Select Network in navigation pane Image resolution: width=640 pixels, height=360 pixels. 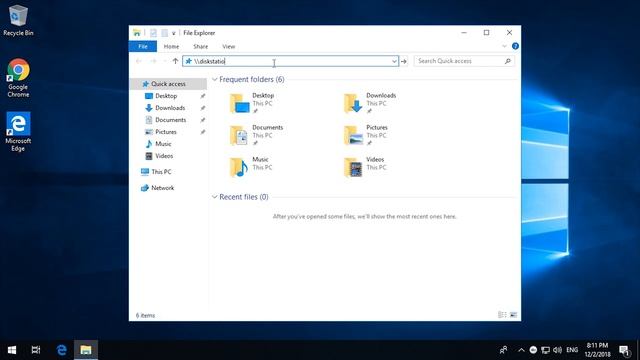[x=162, y=188]
